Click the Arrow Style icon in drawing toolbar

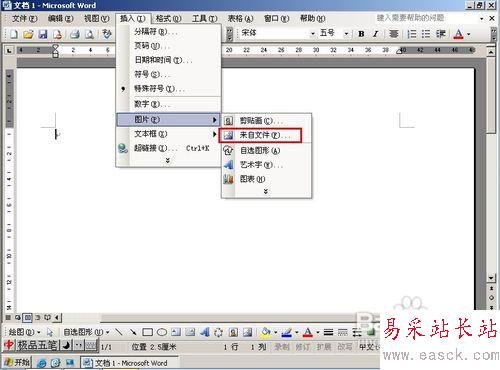pyautogui.click(x=357, y=332)
